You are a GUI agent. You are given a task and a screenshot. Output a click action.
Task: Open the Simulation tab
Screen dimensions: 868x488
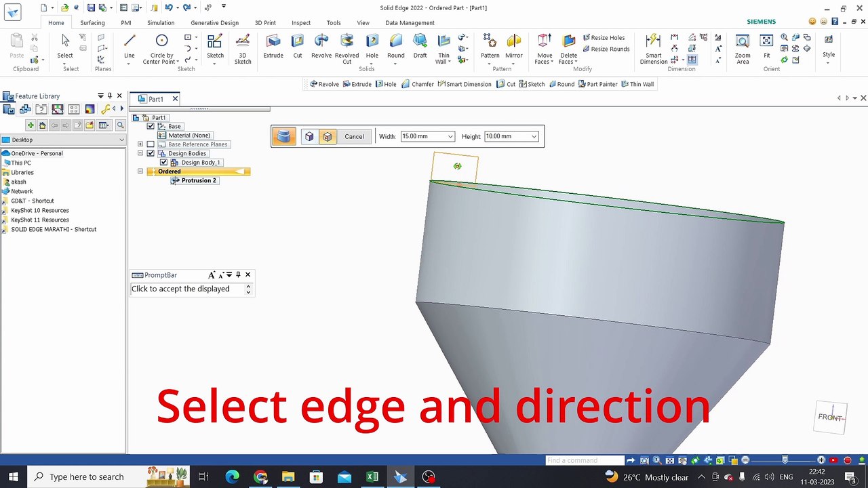pos(161,23)
